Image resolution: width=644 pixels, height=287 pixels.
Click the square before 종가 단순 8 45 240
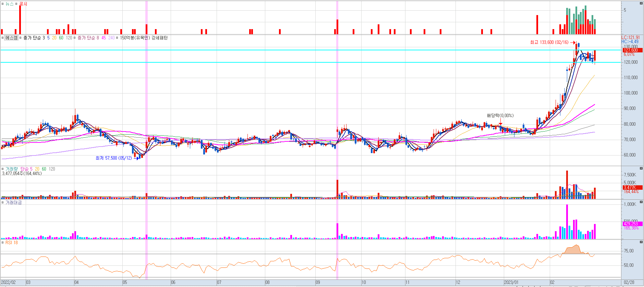click(75, 38)
